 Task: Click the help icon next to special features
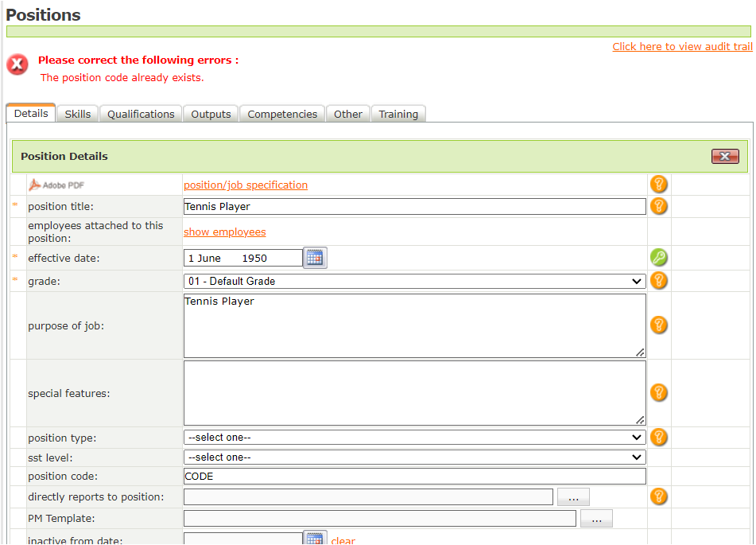pyautogui.click(x=658, y=392)
